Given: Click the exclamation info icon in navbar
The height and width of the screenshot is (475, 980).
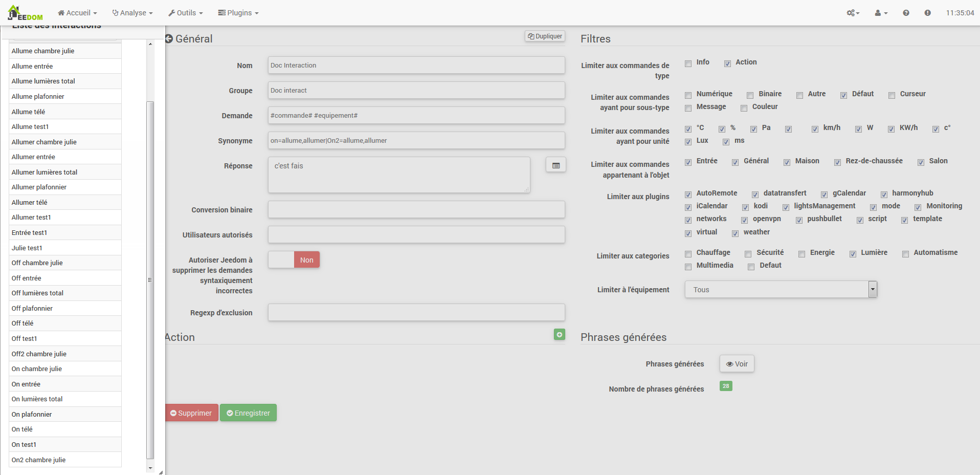Looking at the screenshot, I should point(927,13).
